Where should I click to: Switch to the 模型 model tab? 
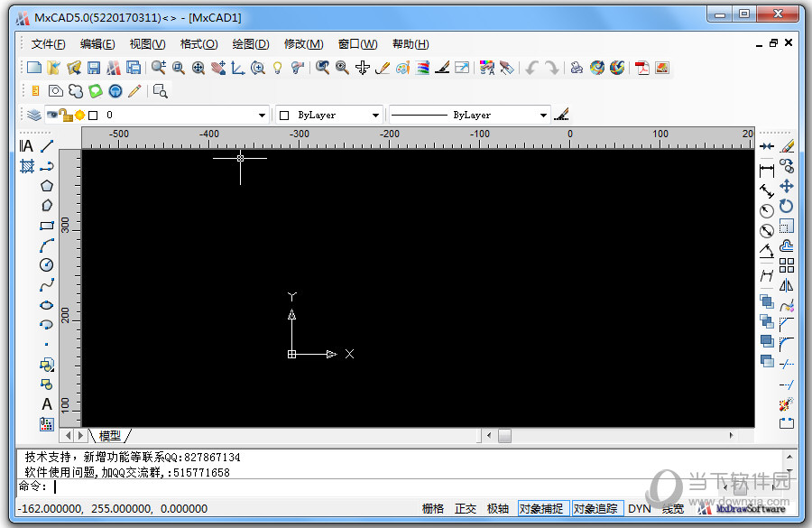110,436
